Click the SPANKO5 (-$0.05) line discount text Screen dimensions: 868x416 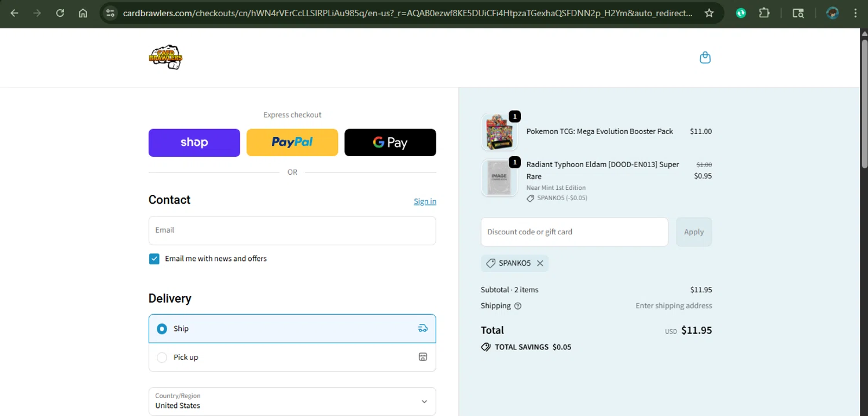562,198
